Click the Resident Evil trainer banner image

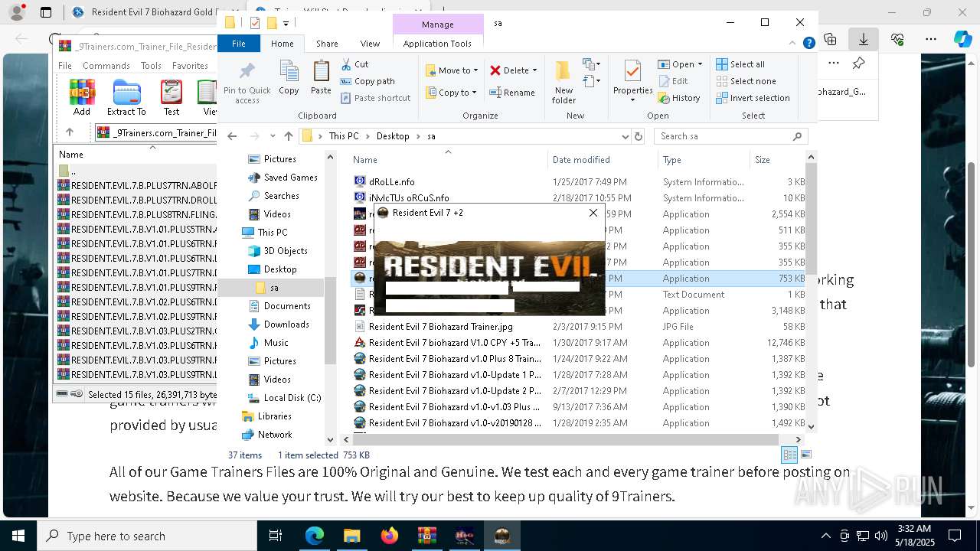point(488,277)
